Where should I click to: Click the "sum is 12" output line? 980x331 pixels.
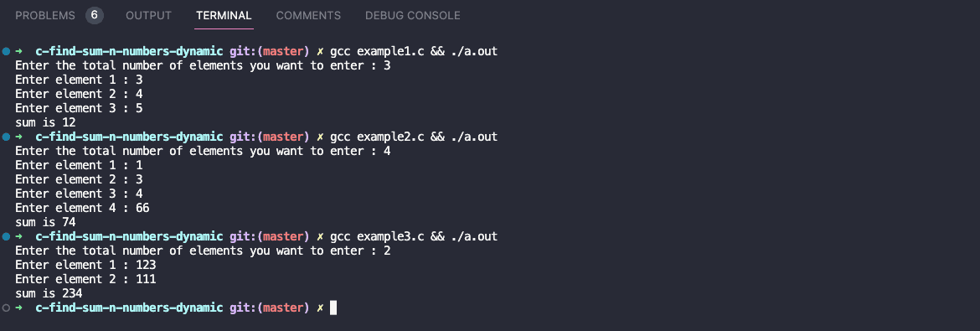[45, 122]
